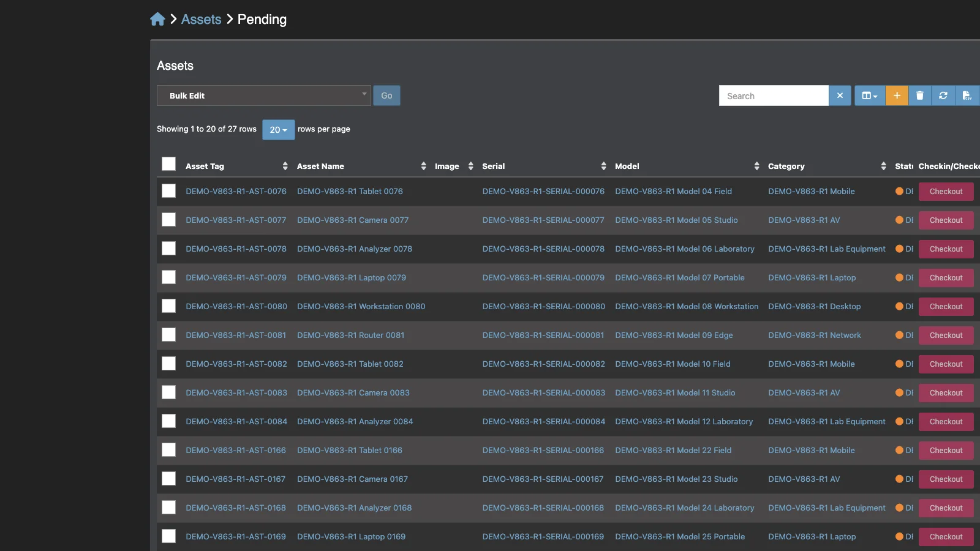Checkout asset Laptop 0079

[x=946, y=278]
